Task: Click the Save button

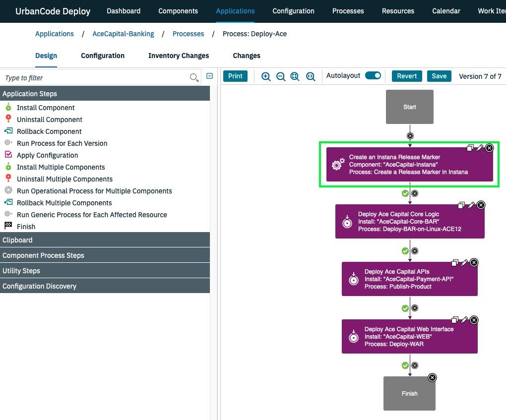Action: point(439,76)
